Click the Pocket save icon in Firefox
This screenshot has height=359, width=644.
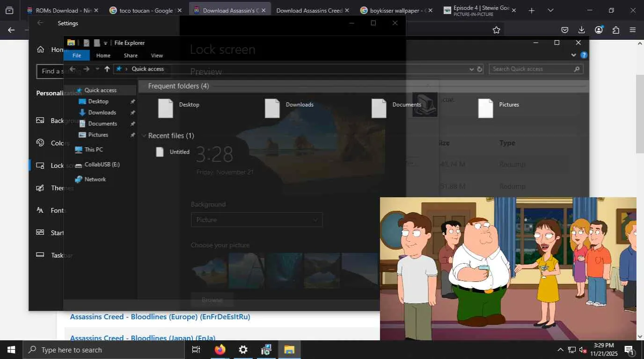[x=565, y=30]
